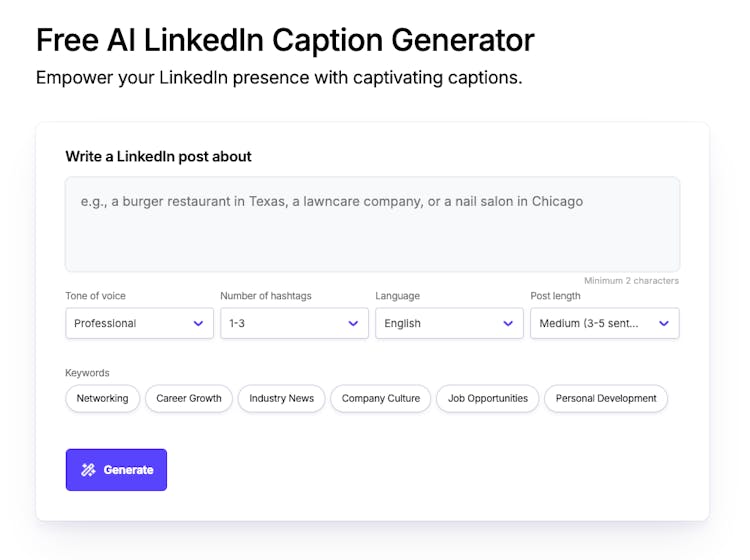Click the Post length chevron arrow

point(664,323)
